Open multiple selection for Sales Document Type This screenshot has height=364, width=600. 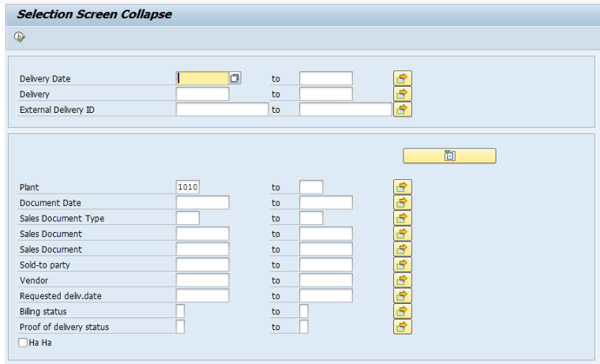tap(403, 218)
